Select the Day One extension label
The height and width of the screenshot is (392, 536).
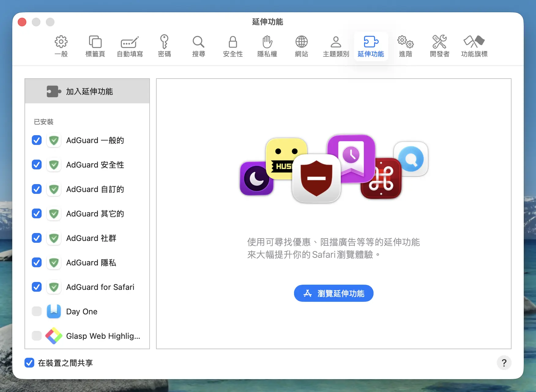(x=82, y=312)
